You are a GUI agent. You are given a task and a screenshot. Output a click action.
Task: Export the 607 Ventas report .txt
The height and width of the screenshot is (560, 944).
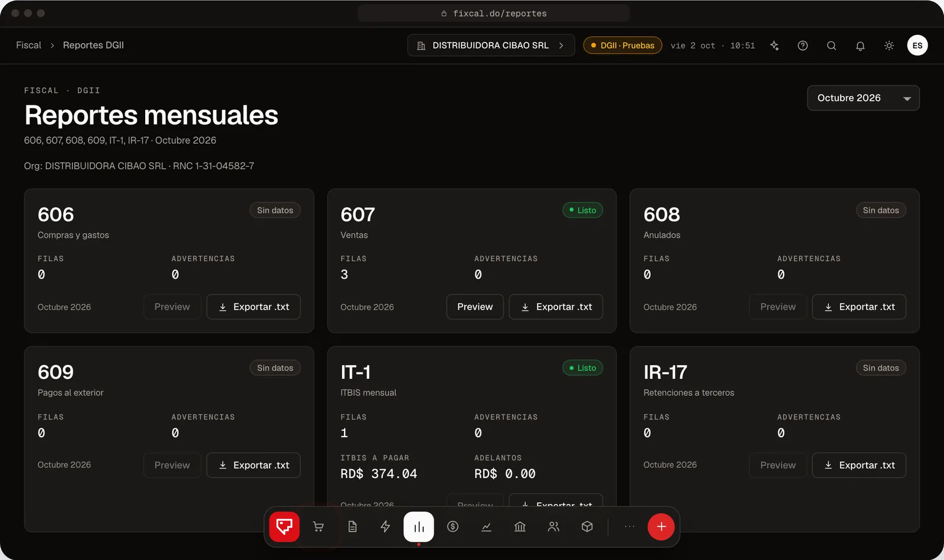(556, 307)
